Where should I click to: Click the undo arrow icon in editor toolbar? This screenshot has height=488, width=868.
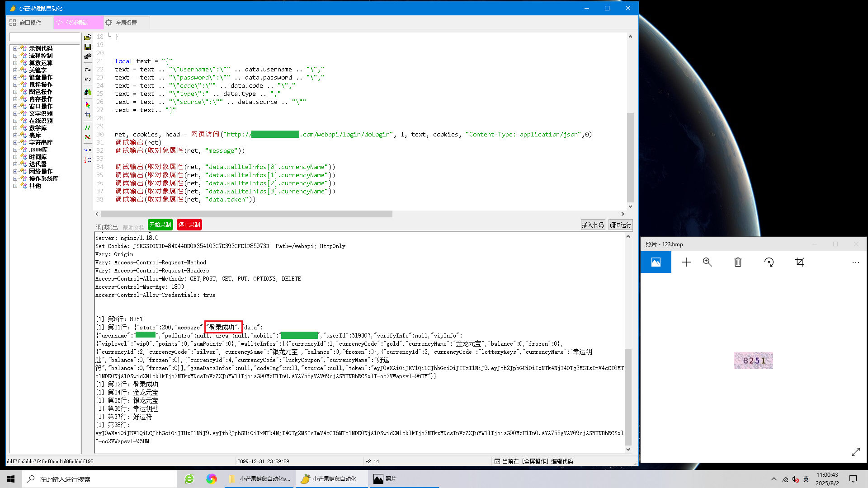click(x=88, y=79)
